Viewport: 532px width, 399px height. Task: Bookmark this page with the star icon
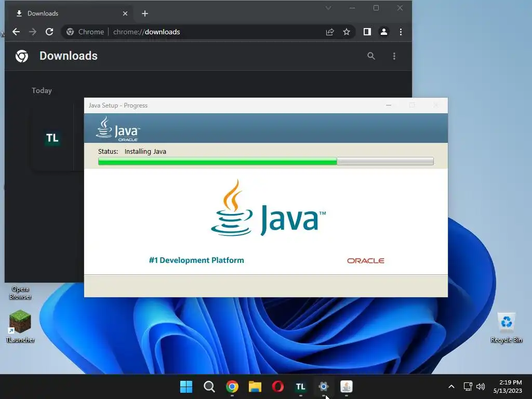click(x=347, y=32)
